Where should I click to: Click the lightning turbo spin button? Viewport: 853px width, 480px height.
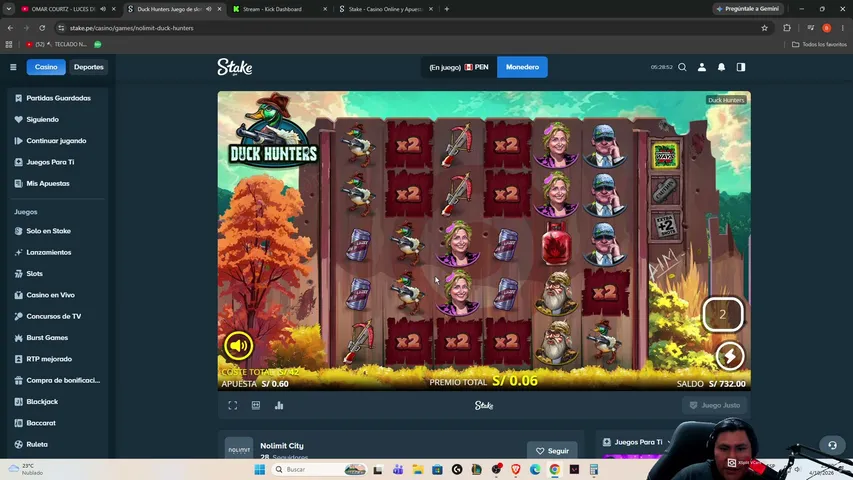pyautogui.click(x=730, y=356)
